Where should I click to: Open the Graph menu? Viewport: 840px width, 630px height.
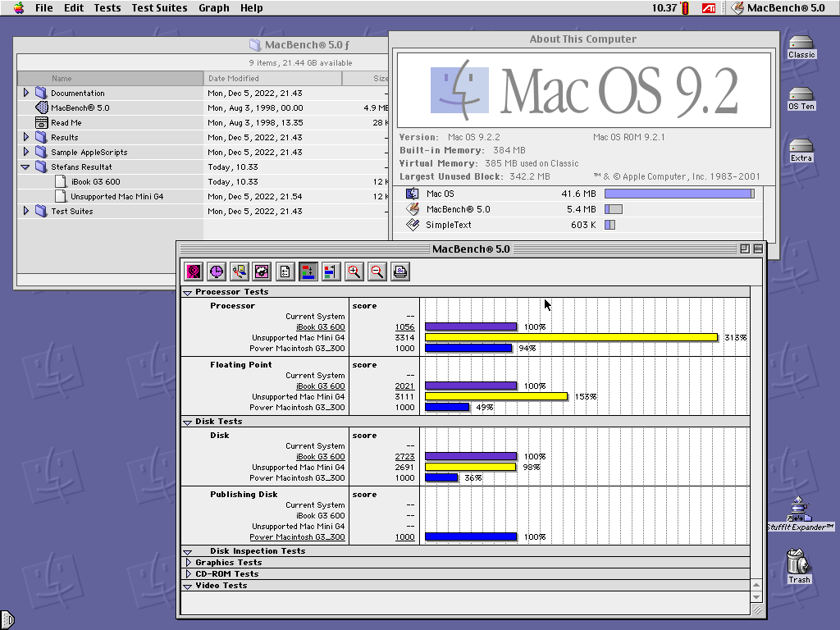point(214,8)
